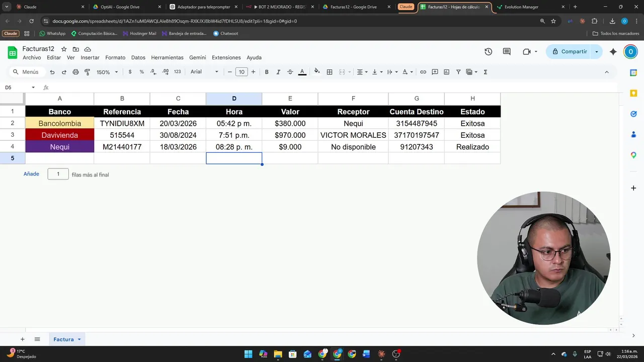Click the Insert link icon
Viewport: 644px width, 362px height.
coord(423,72)
